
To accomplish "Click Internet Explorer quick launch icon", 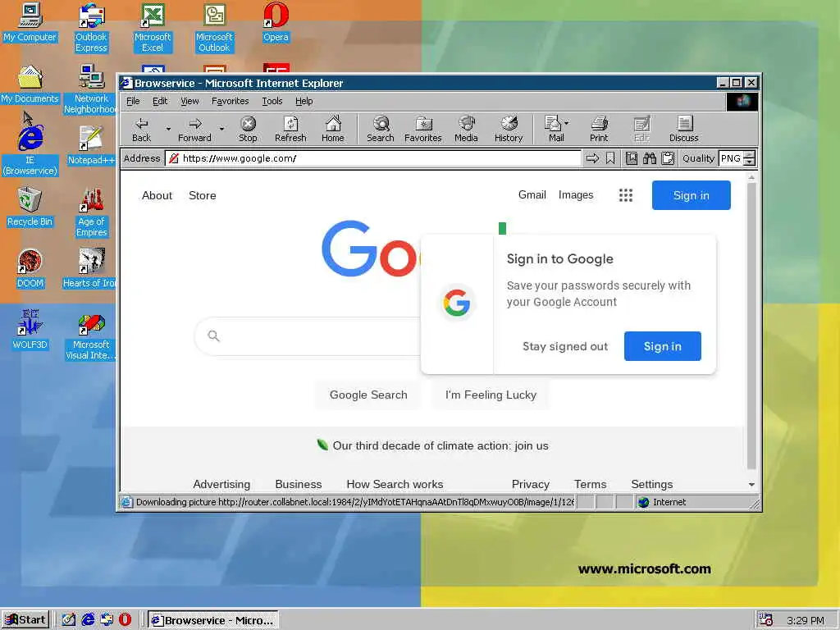I will coord(88,620).
